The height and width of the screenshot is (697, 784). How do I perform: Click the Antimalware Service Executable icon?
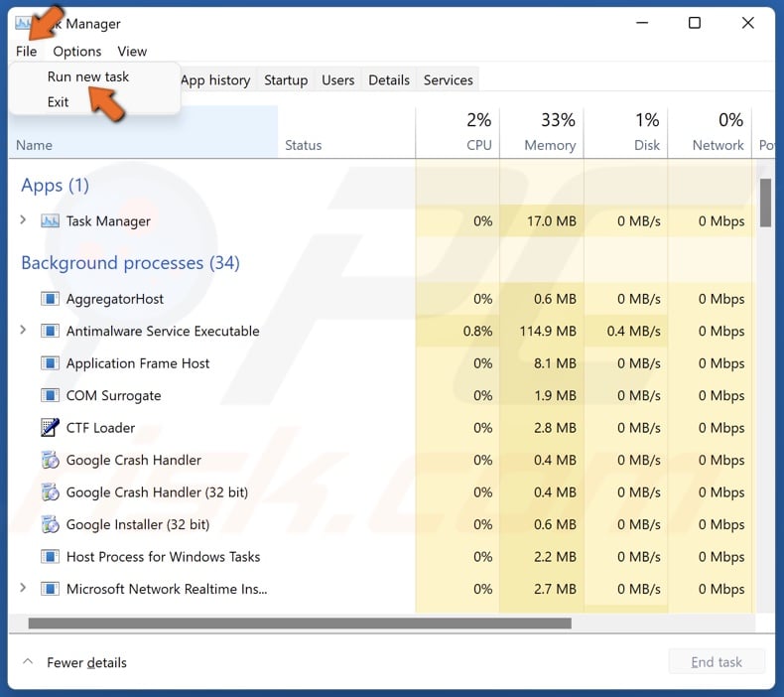pos(50,331)
